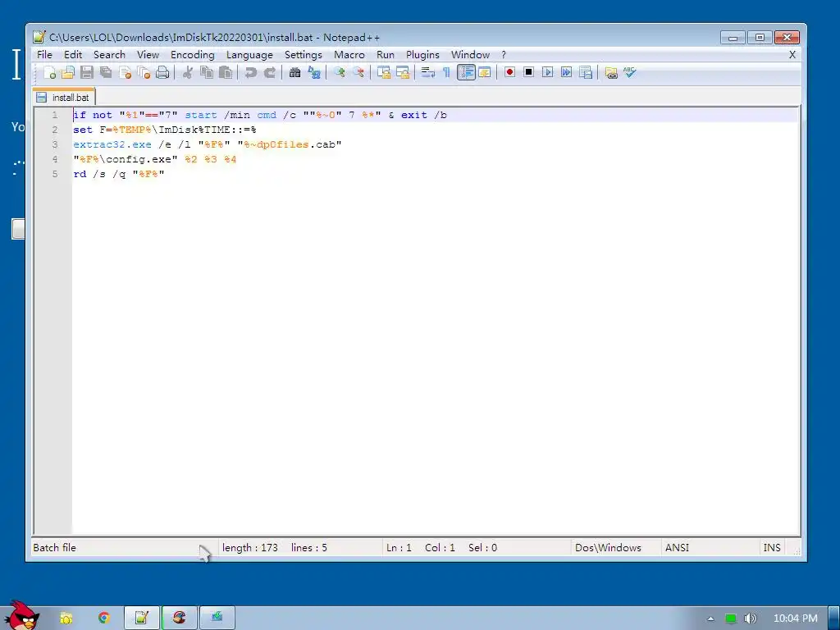
Task: Click the length : 173 status entry
Action: (x=249, y=547)
